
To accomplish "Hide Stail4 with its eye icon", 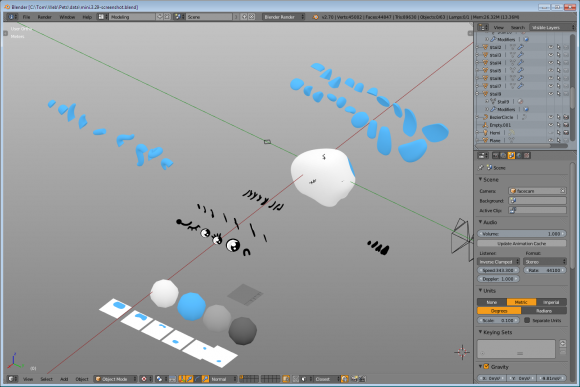I will [x=550, y=63].
